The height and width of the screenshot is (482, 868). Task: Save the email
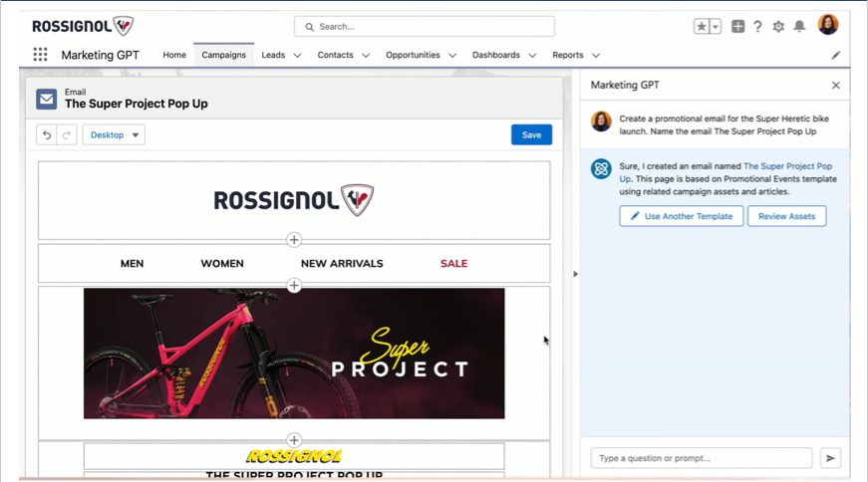tap(531, 135)
